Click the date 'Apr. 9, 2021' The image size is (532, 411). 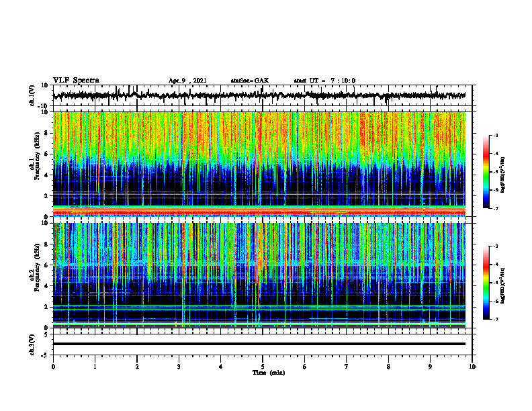[x=187, y=81]
